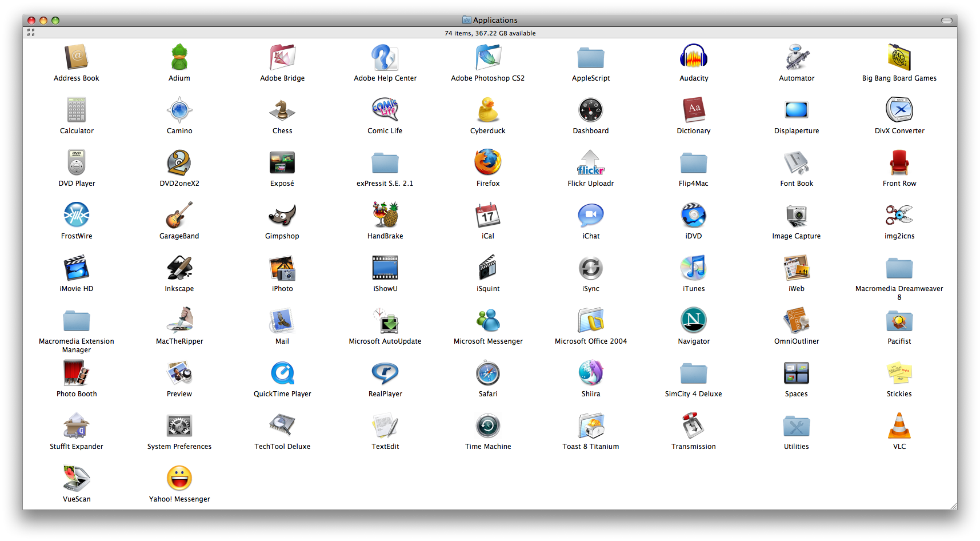Select the Shiira dolphin icon
Image resolution: width=980 pixels, height=541 pixels.
coord(591,373)
